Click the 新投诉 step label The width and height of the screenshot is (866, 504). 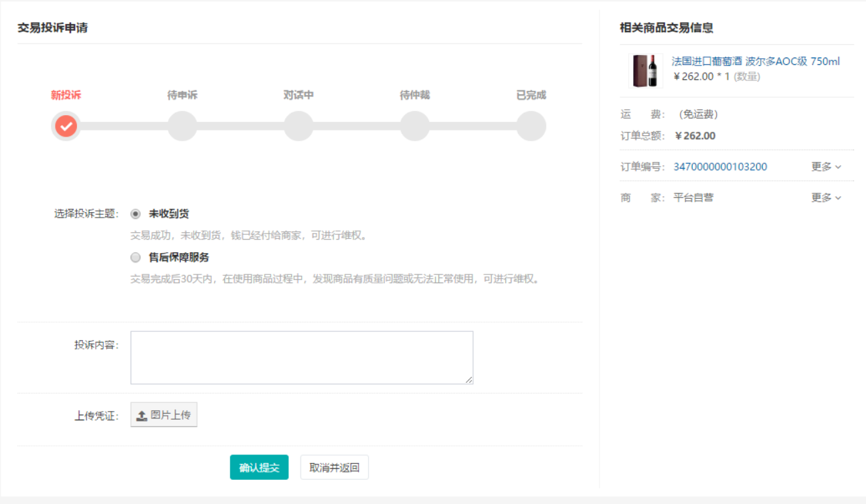(66, 95)
